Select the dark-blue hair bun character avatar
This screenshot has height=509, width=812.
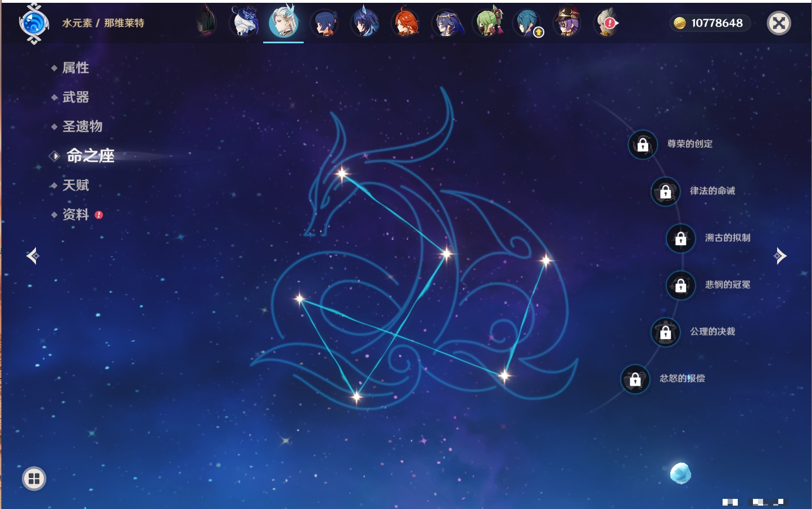tap(324, 23)
